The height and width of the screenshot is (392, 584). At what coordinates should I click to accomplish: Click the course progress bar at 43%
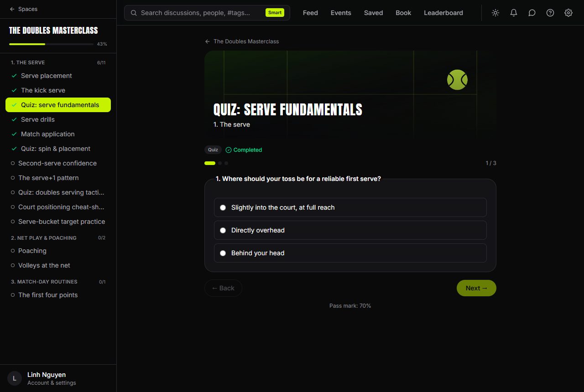(x=51, y=44)
